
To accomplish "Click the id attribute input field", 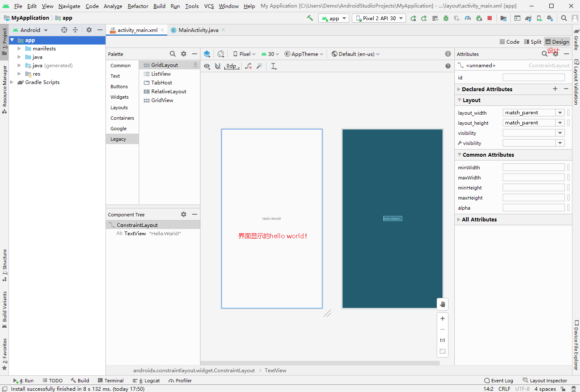I will [533, 77].
